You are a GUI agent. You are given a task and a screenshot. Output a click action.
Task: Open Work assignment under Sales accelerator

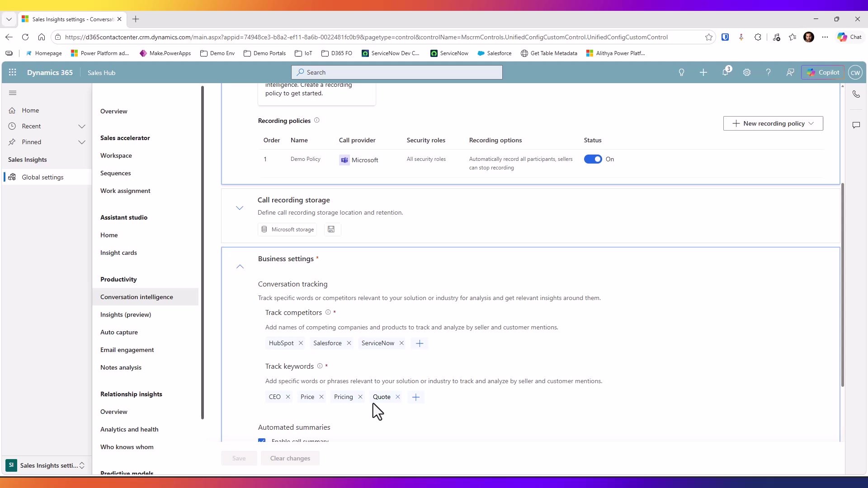pos(125,191)
